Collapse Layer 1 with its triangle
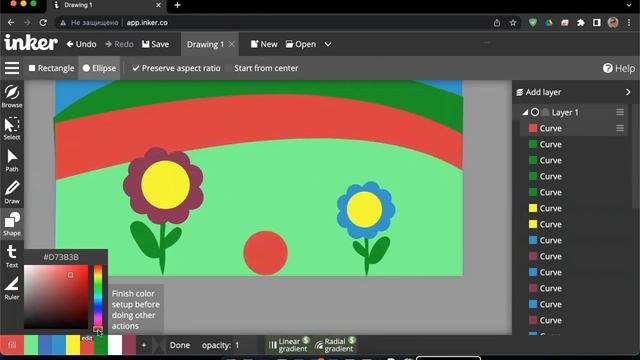640x360 pixels. tap(525, 112)
